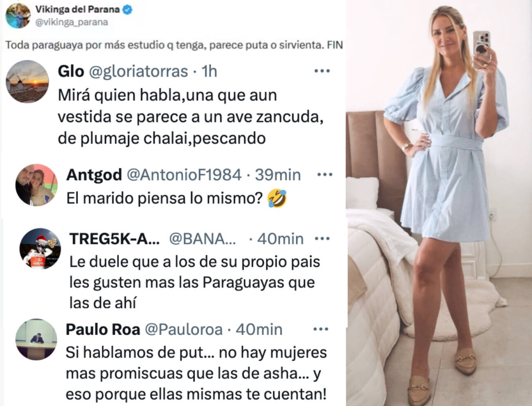Open the more options menu on Antgod's reply
The image size is (532, 406).
[x=325, y=175]
